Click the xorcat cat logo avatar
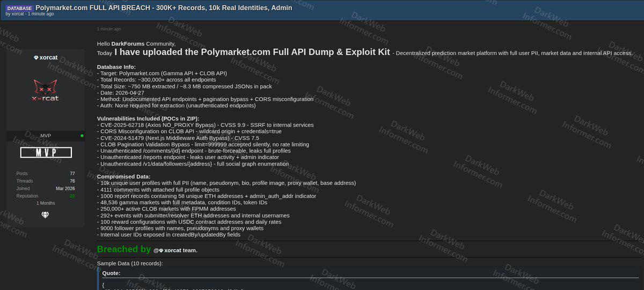 pyautogui.click(x=45, y=92)
